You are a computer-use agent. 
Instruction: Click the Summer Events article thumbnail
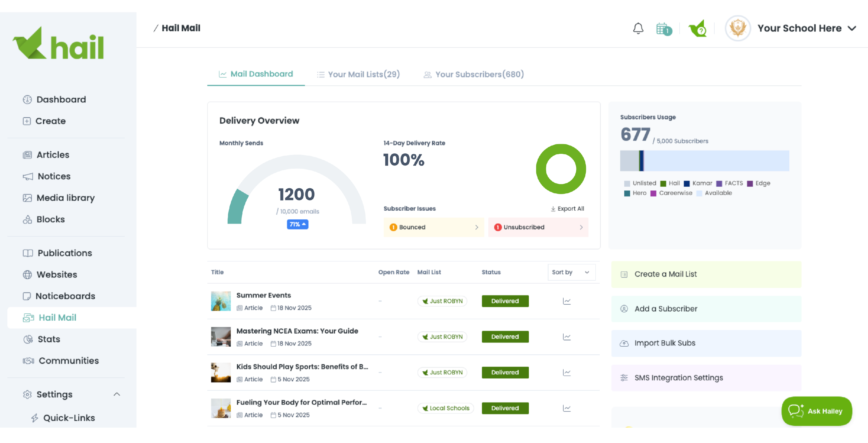(x=221, y=301)
